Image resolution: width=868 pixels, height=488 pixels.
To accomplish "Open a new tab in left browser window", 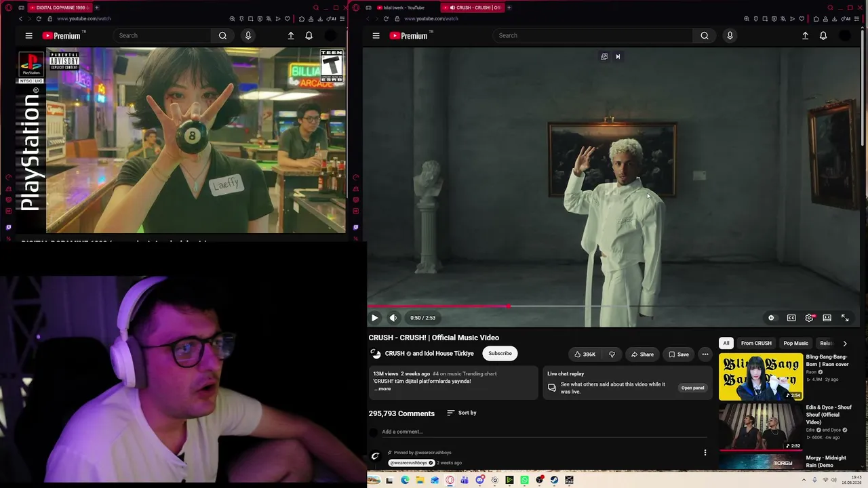I will (x=97, y=7).
